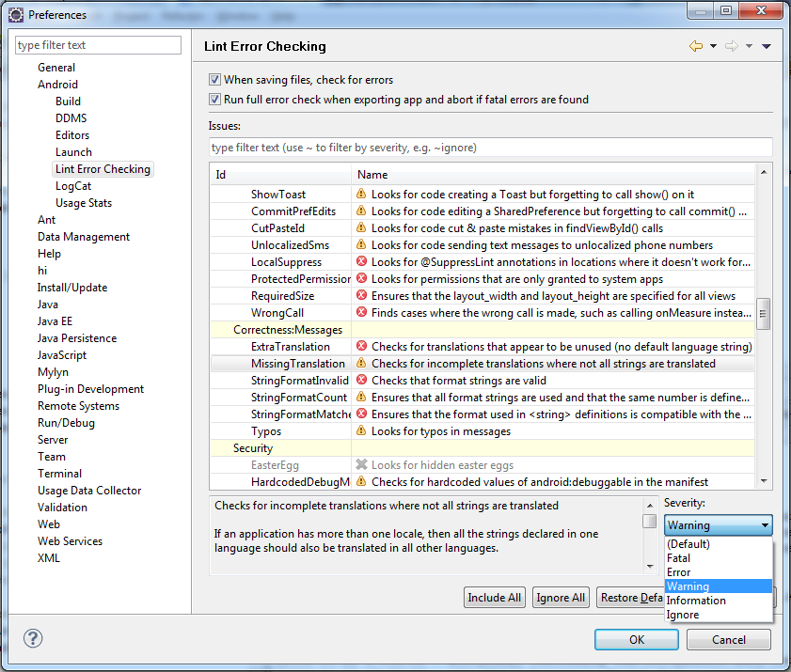Click the back navigation arrow icon

pos(695,46)
